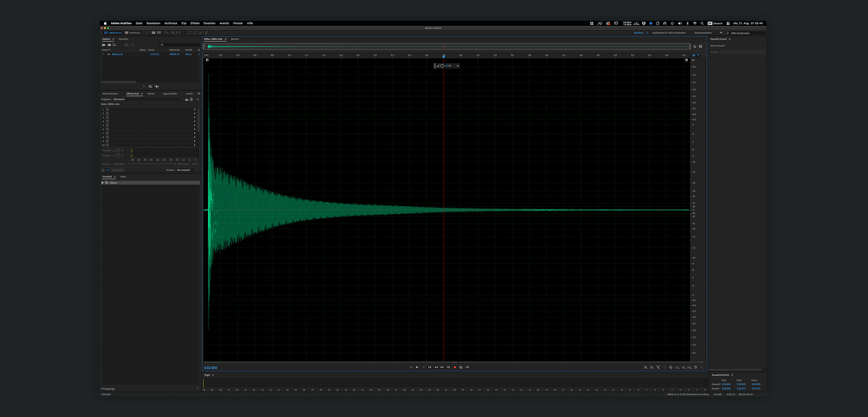The image size is (868, 417).
Task: Select Radioproduktion workspace
Action: point(703,33)
